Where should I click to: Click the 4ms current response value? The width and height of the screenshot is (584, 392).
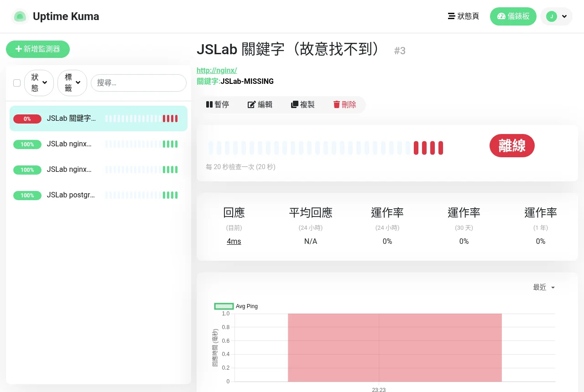point(234,241)
